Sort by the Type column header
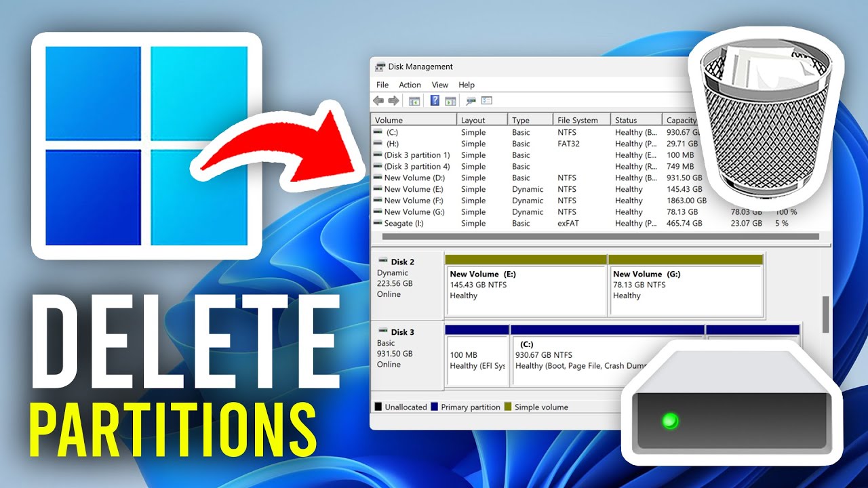 530,120
